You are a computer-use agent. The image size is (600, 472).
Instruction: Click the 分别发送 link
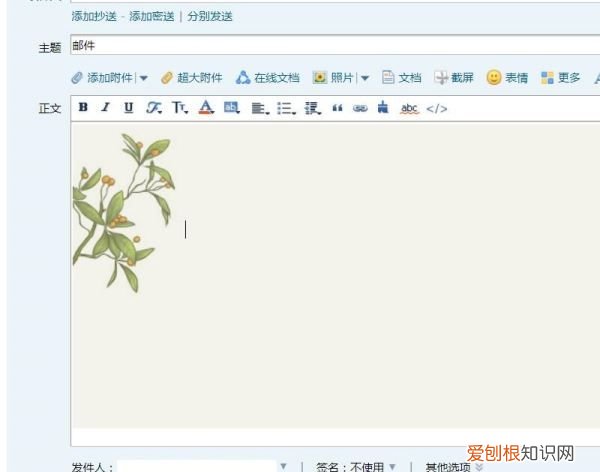tap(210, 16)
